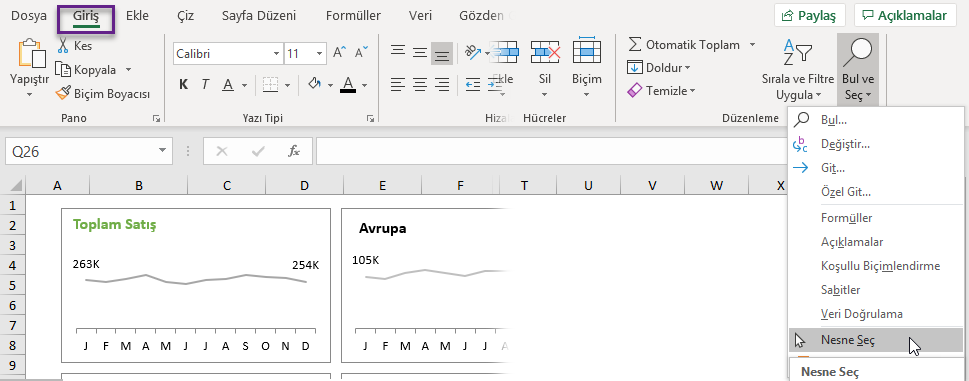The image size is (969, 381).
Task: Decrease font size with the smaller A icon
Action: pos(362,52)
